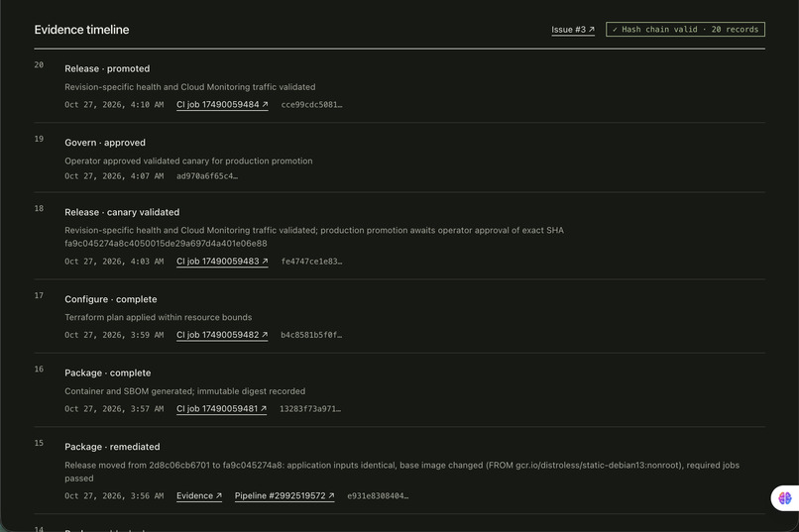This screenshot has width=799, height=532.
Task: Click text 'Operator approved validated canary for production promotion'
Action: click(x=188, y=160)
